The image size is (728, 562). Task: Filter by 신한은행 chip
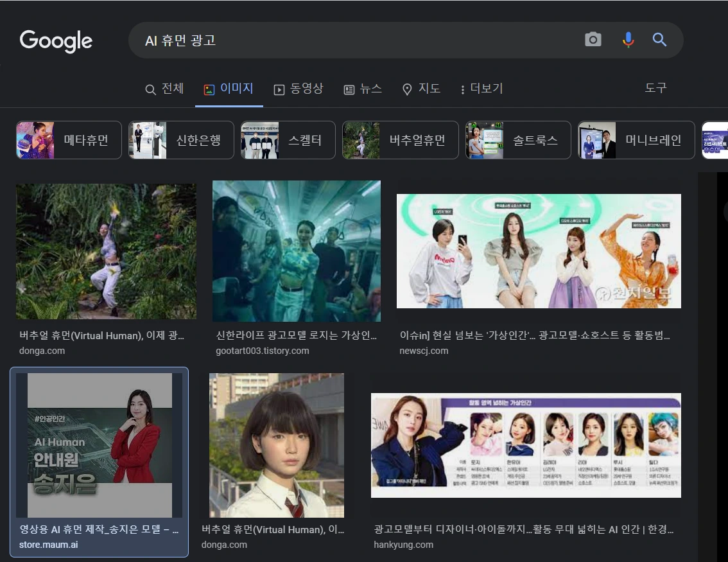pyautogui.click(x=181, y=140)
